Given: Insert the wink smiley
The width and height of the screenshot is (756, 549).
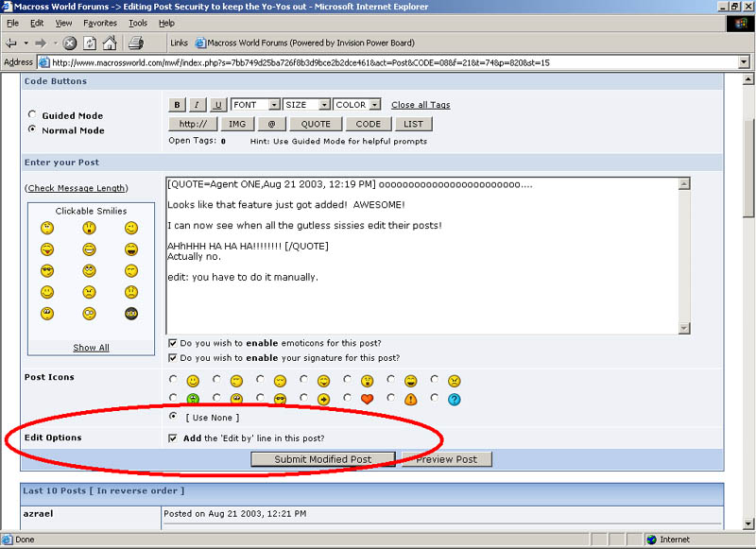Looking at the screenshot, I should click(131, 228).
